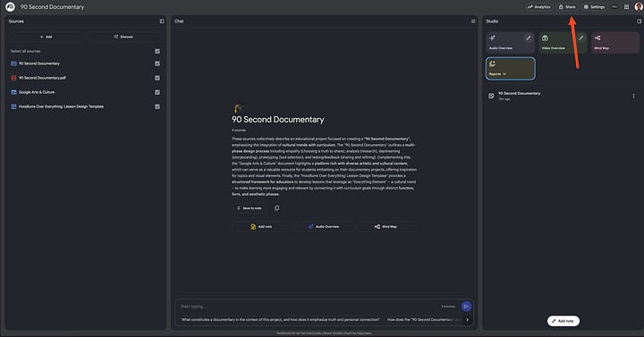
Task: Choose the 'What constitutes a documentary' suggested question
Action: pos(281,319)
